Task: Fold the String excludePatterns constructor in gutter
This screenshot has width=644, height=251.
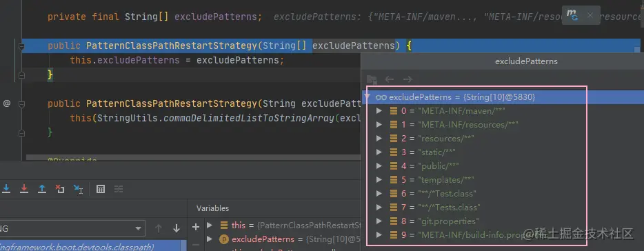Action: (x=21, y=103)
